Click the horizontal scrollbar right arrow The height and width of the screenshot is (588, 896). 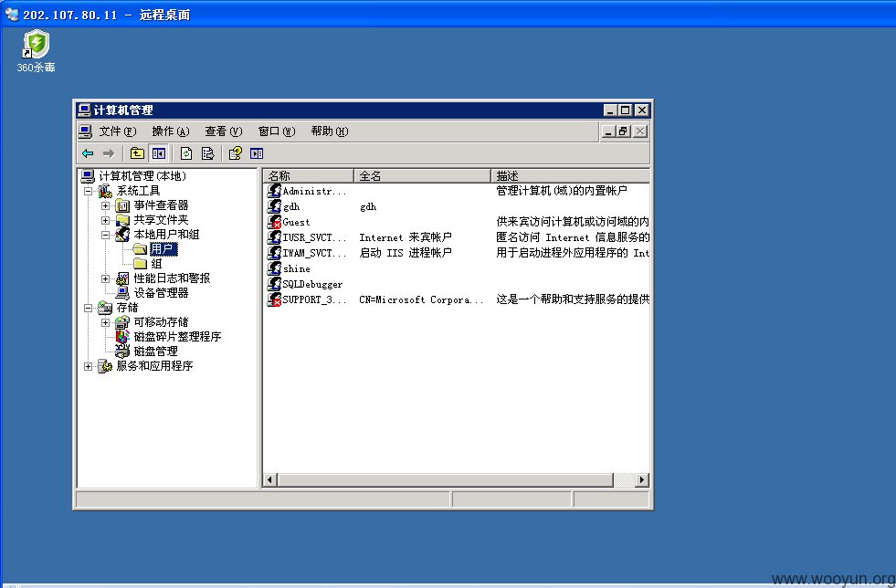642,480
